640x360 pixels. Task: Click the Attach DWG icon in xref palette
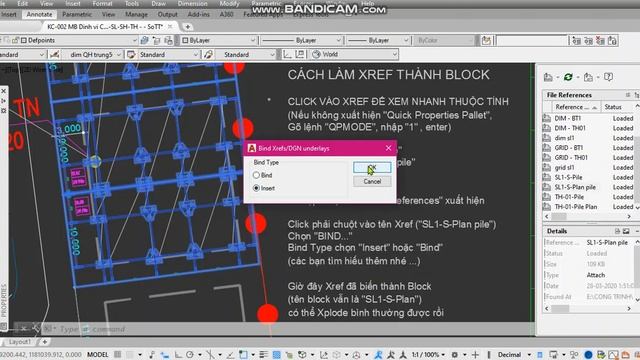(548, 77)
